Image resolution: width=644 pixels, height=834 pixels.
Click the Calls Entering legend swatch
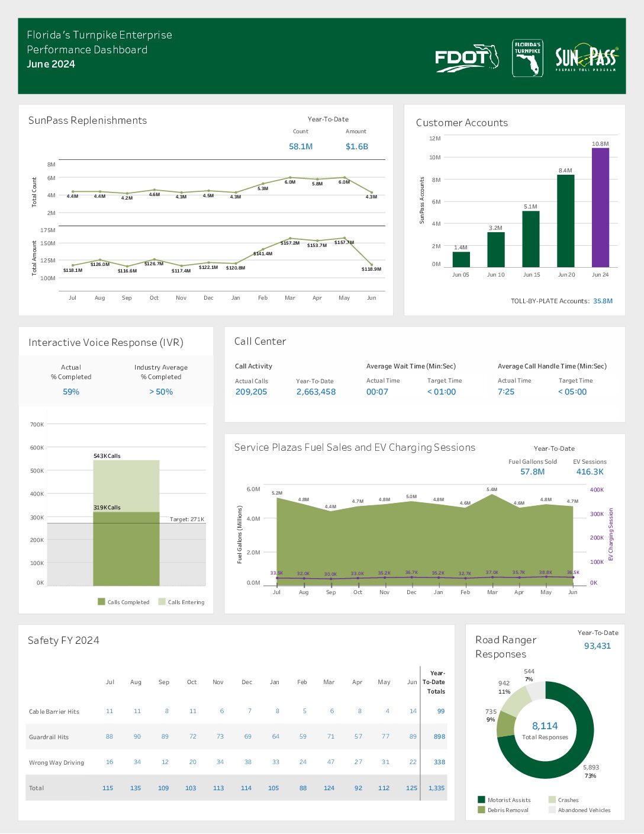pos(162,602)
